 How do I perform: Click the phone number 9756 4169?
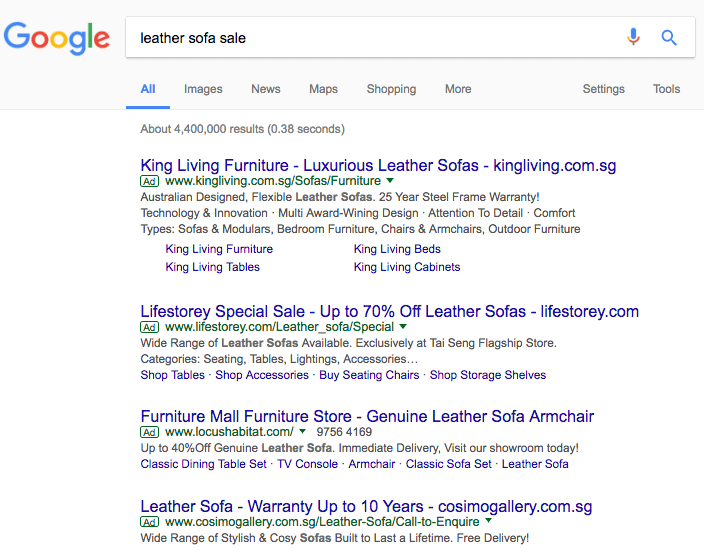344,432
